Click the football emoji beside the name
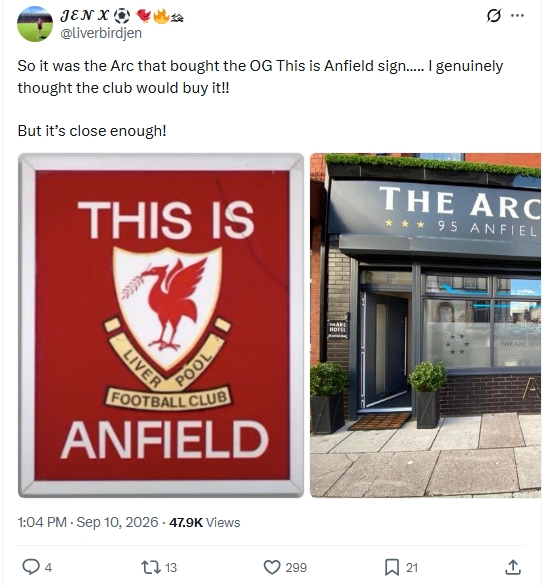This screenshot has height=585, width=559. (122, 16)
